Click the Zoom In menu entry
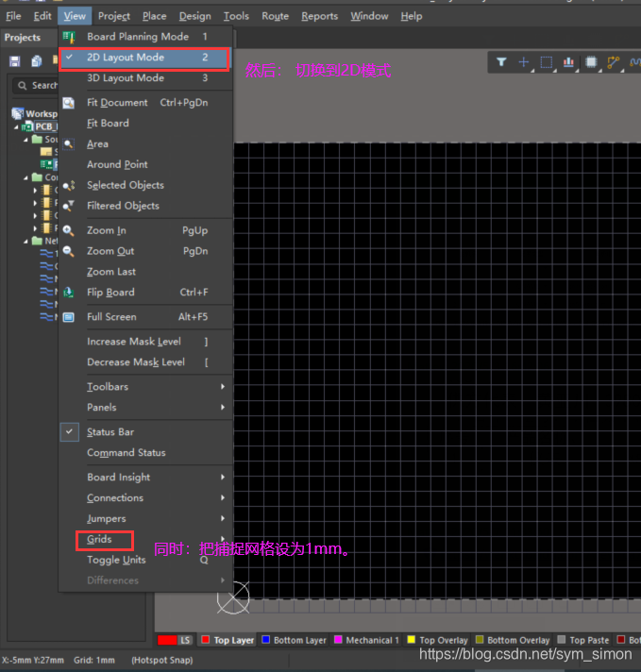641x672 pixels. pos(106,230)
